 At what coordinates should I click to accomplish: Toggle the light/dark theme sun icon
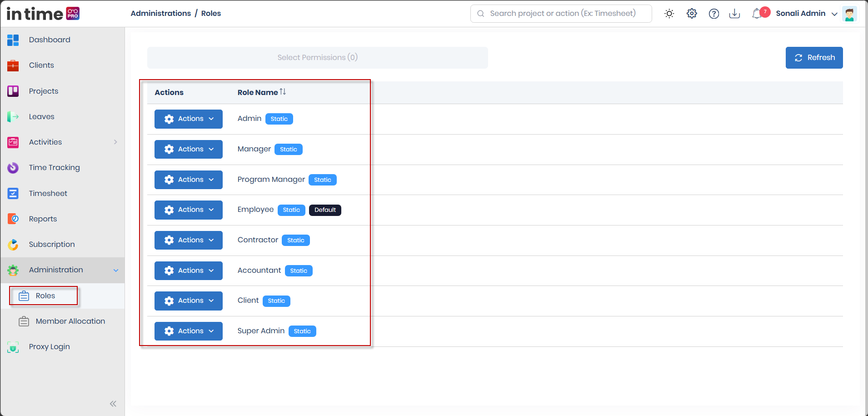pos(669,14)
